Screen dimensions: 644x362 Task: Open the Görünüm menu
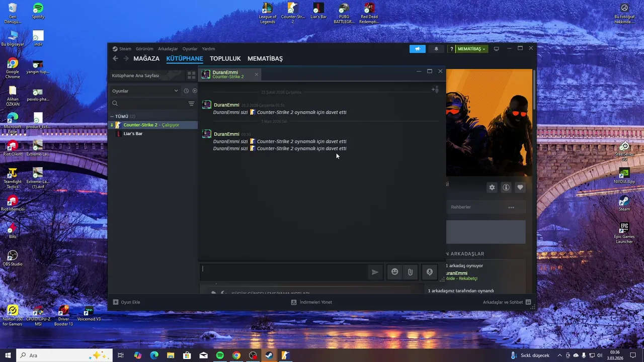[x=144, y=49]
